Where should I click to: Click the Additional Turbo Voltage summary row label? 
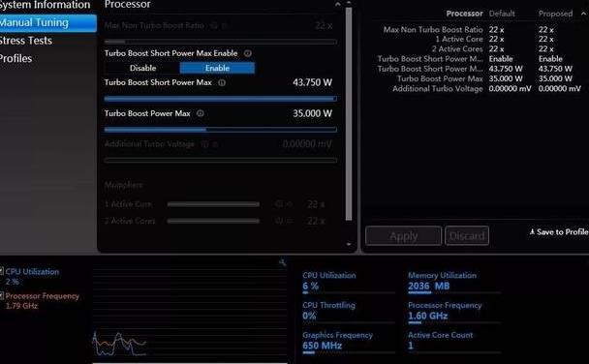point(438,88)
